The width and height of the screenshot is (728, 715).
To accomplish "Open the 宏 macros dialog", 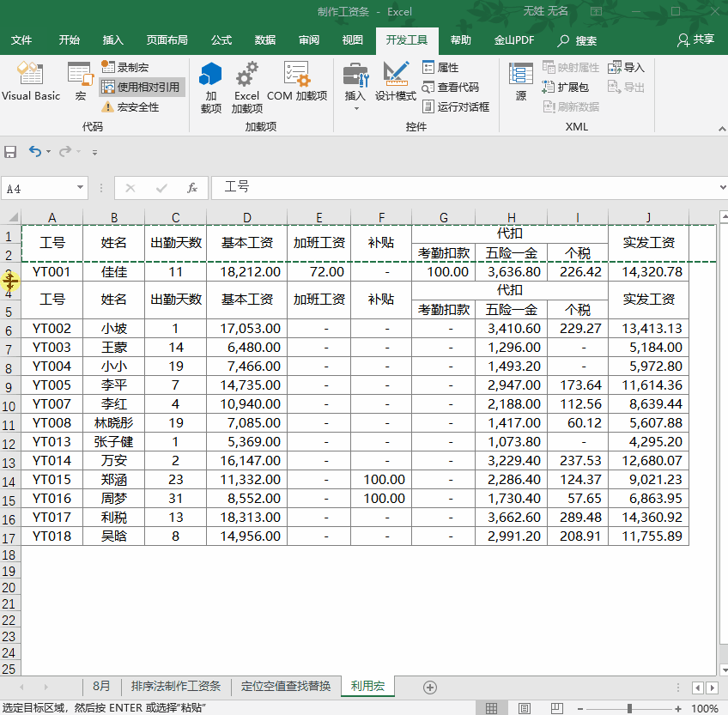I will click(81, 82).
